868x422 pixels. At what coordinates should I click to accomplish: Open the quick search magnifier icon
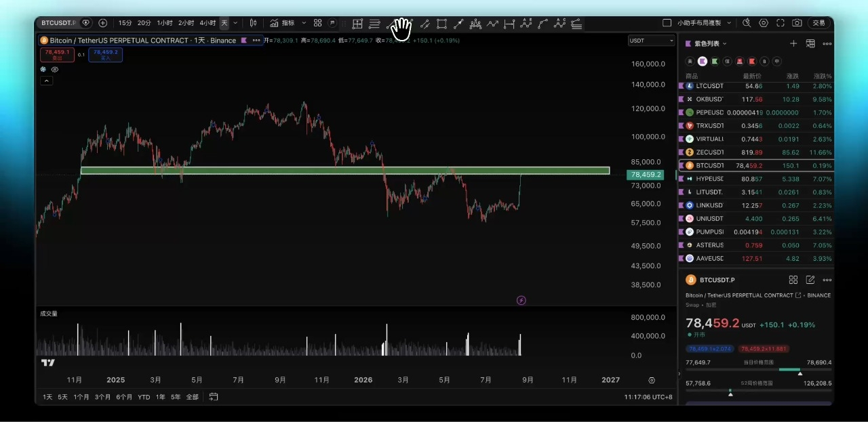click(x=747, y=23)
